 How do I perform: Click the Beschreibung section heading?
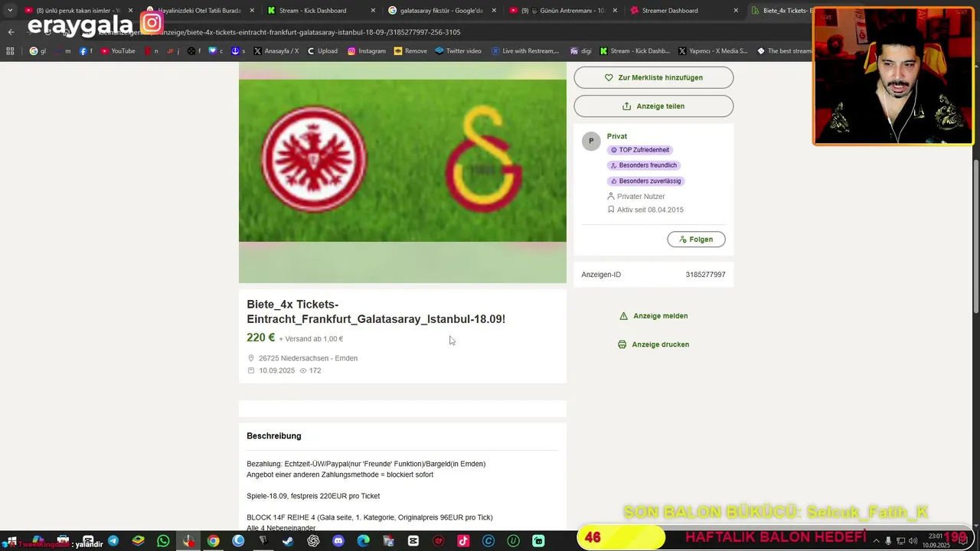coord(274,436)
